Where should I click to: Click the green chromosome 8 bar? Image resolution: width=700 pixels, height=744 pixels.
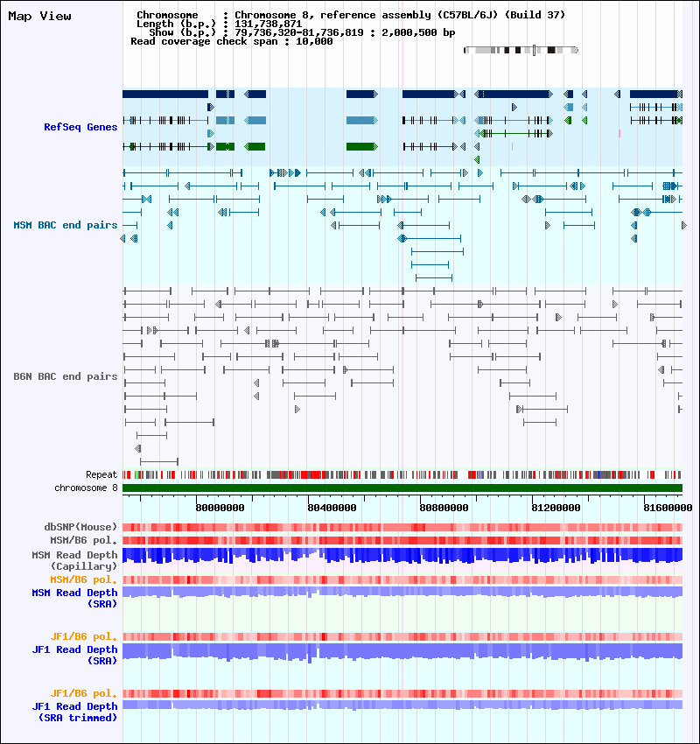click(402, 488)
